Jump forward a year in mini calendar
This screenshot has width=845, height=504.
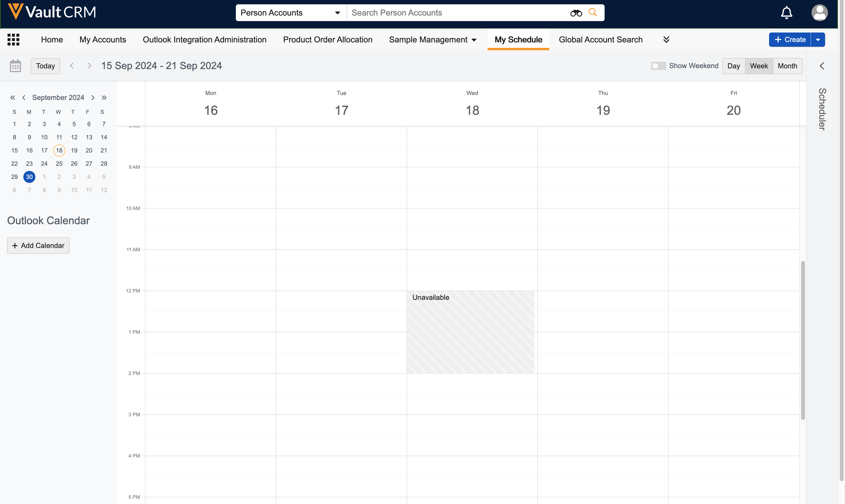104,98
